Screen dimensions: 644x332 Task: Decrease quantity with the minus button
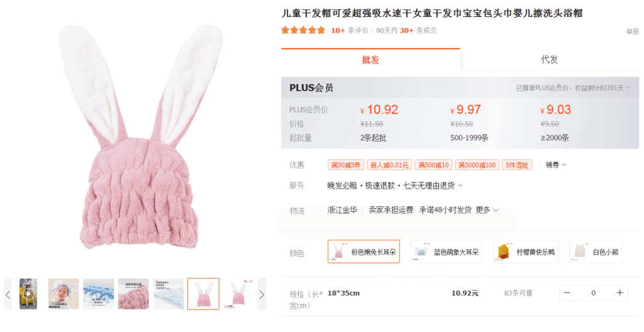pyautogui.click(x=567, y=292)
